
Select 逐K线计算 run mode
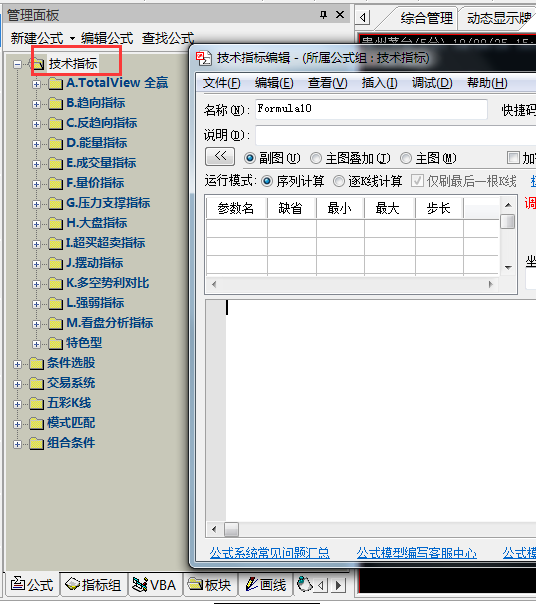click(x=339, y=181)
